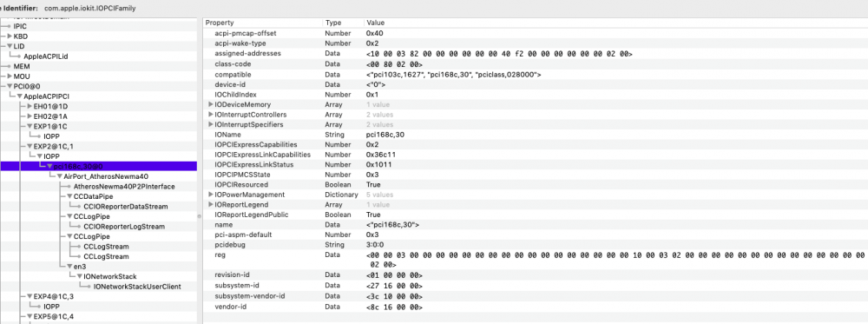Select the IOPCIPMCSState property row
This screenshot has height=324, width=868.
536,175
